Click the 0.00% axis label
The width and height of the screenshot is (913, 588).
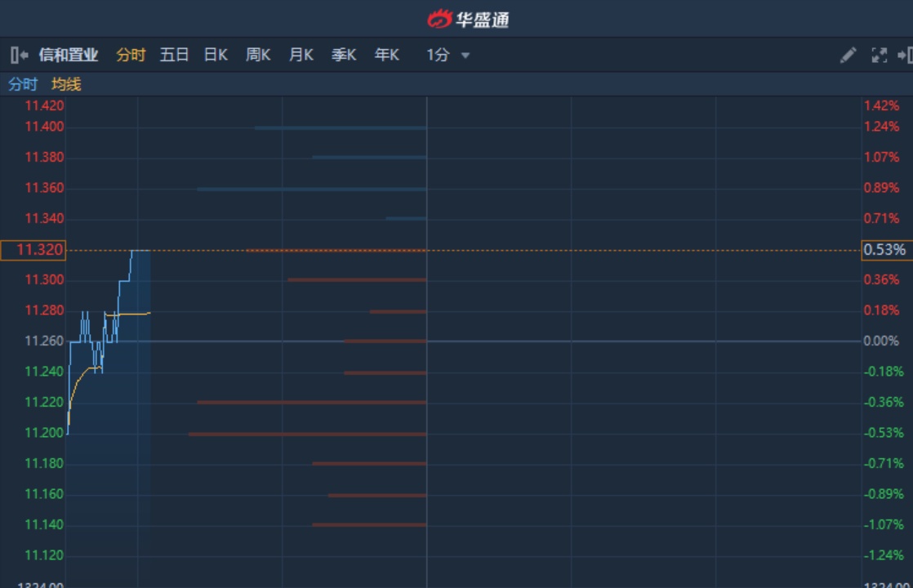click(x=881, y=341)
